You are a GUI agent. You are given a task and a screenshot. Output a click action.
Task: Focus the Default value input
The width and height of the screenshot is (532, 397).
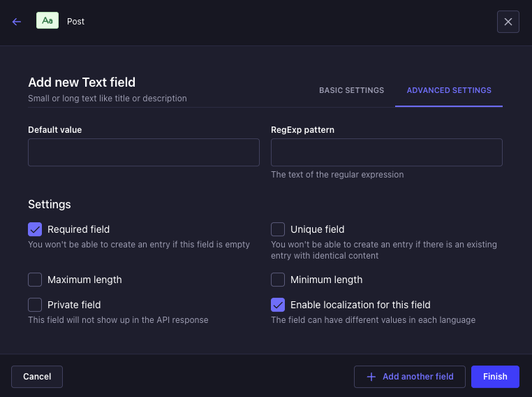[144, 152]
